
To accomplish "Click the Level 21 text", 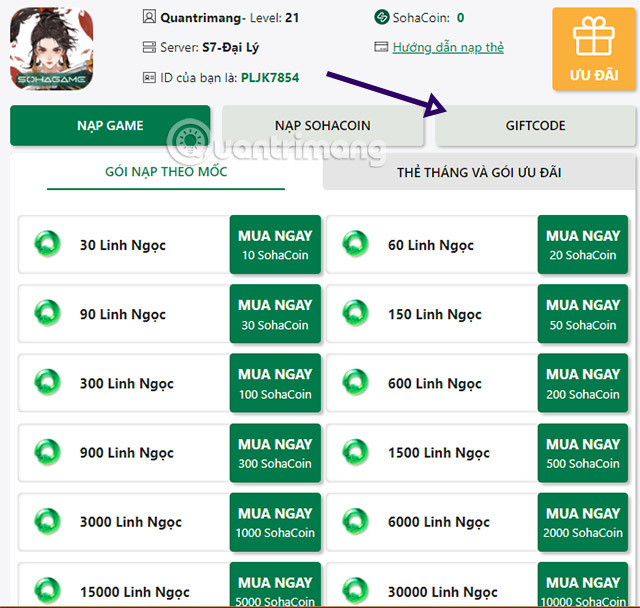I will click(x=274, y=18).
